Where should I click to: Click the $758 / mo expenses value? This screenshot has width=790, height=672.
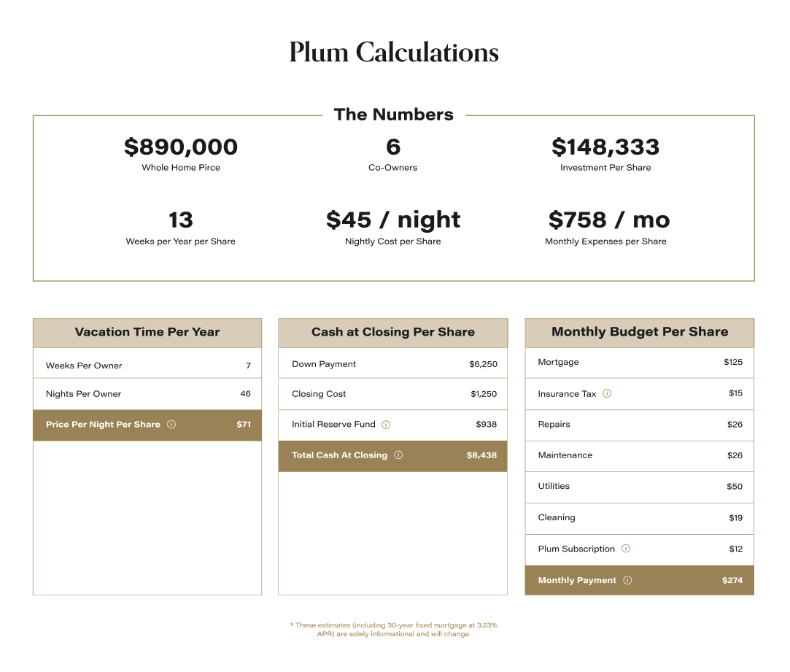(x=608, y=220)
